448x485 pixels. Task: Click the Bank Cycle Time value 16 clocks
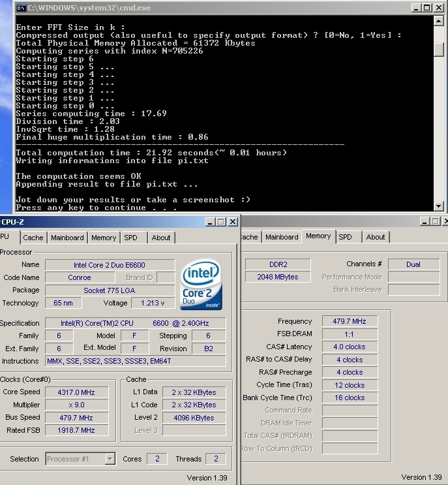(x=350, y=398)
